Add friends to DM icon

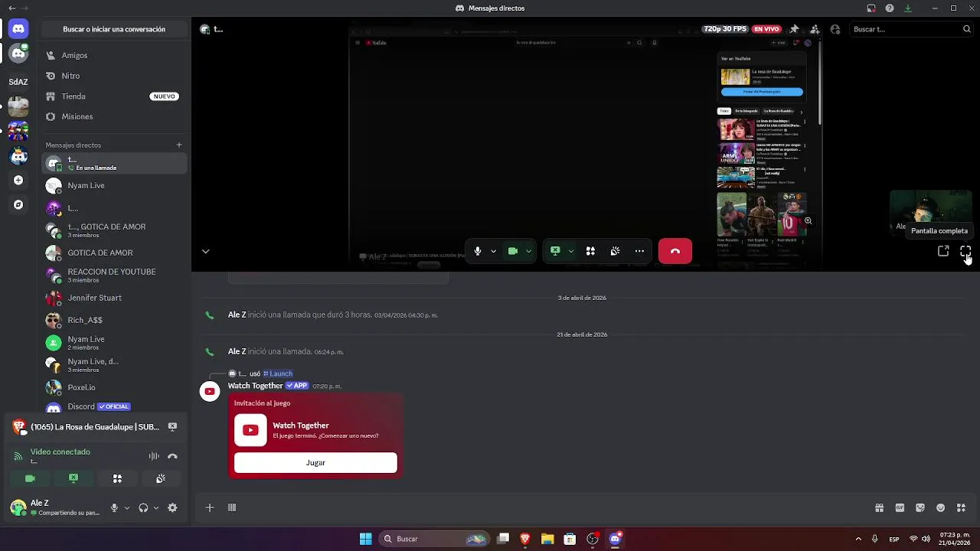pos(815,29)
